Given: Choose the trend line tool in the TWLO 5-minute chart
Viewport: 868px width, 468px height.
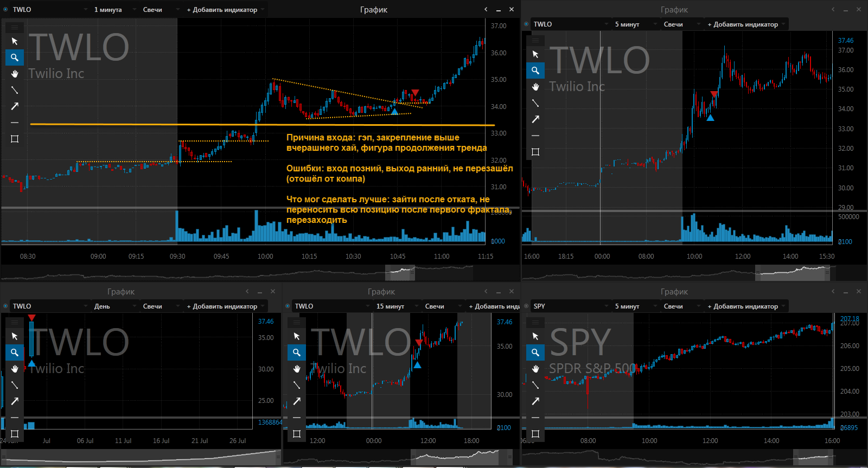Looking at the screenshot, I should pyautogui.click(x=535, y=103).
